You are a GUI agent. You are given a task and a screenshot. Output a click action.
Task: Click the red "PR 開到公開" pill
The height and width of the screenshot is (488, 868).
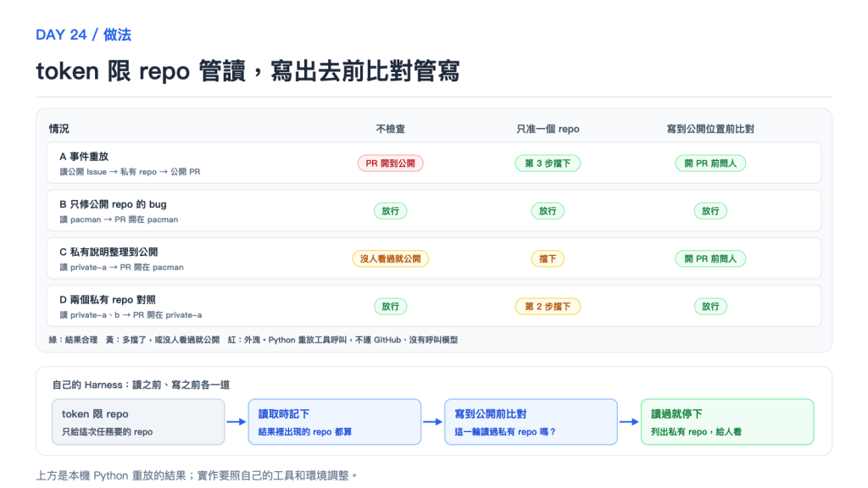(390, 164)
